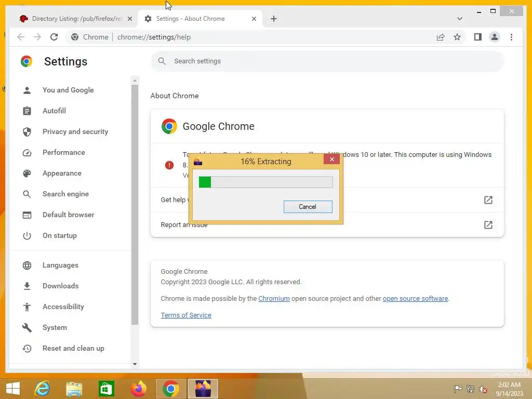Close the Settings - About Chrome tab

pos(254,19)
